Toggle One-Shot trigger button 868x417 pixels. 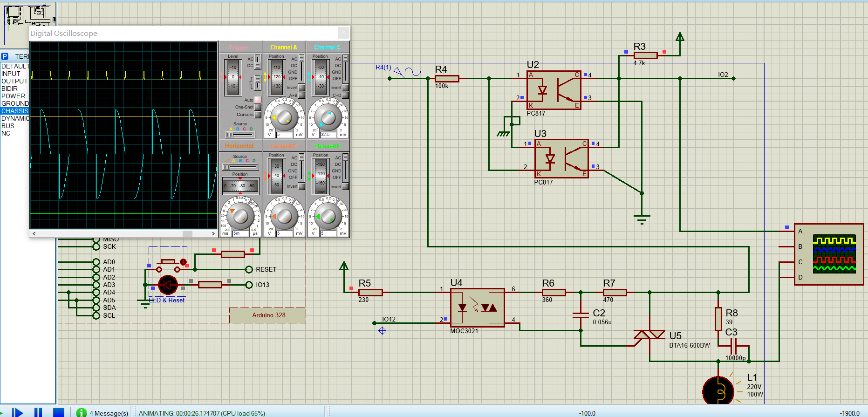[258, 107]
